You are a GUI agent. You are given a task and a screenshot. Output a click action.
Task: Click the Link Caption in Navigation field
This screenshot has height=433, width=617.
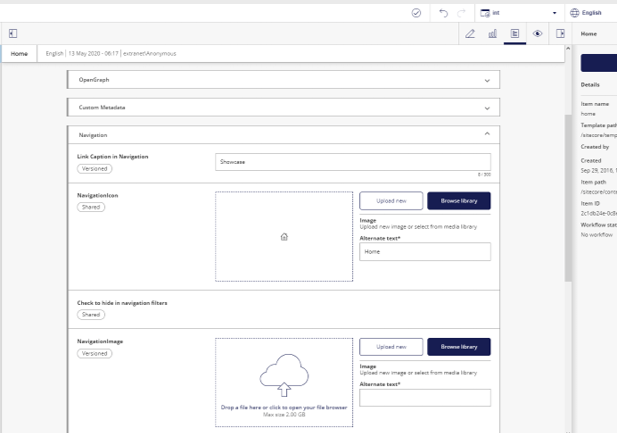coord(353,162)
